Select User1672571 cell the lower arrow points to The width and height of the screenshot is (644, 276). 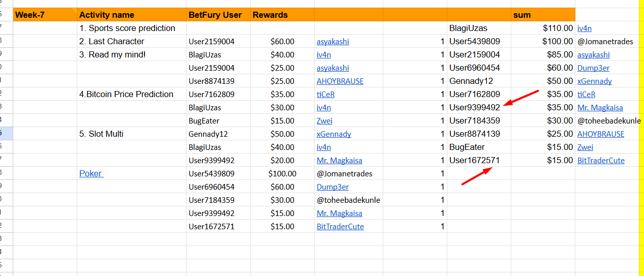point(479,160)
